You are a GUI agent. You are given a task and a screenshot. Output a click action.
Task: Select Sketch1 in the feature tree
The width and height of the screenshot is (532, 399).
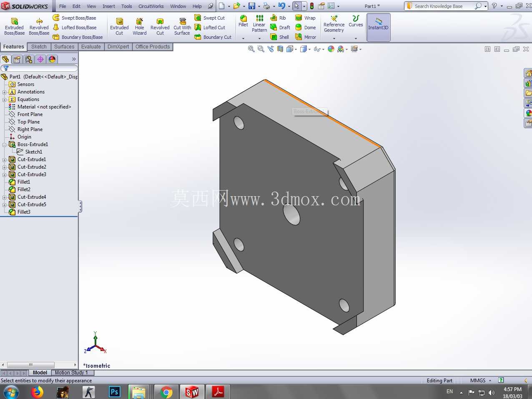click(x=33, y=152)
